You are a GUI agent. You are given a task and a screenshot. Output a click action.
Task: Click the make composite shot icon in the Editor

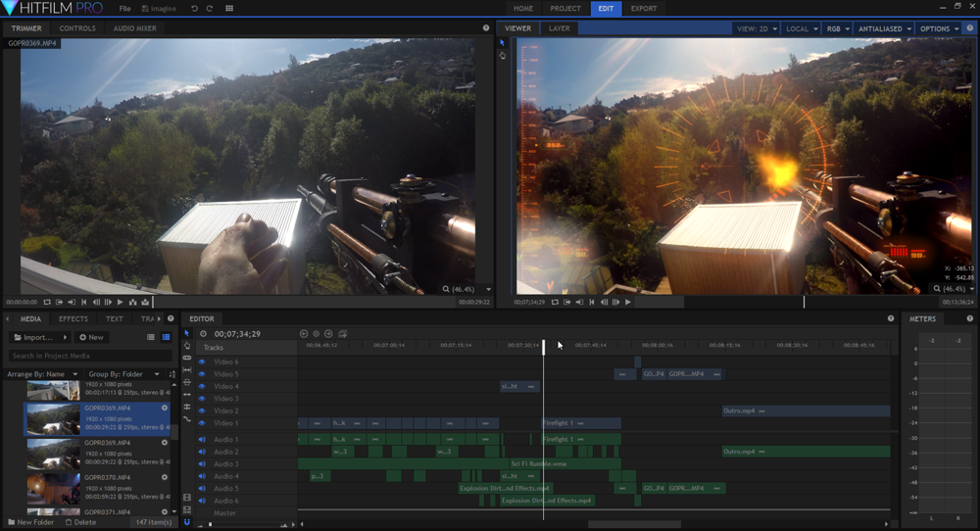(x=342, y=334)
